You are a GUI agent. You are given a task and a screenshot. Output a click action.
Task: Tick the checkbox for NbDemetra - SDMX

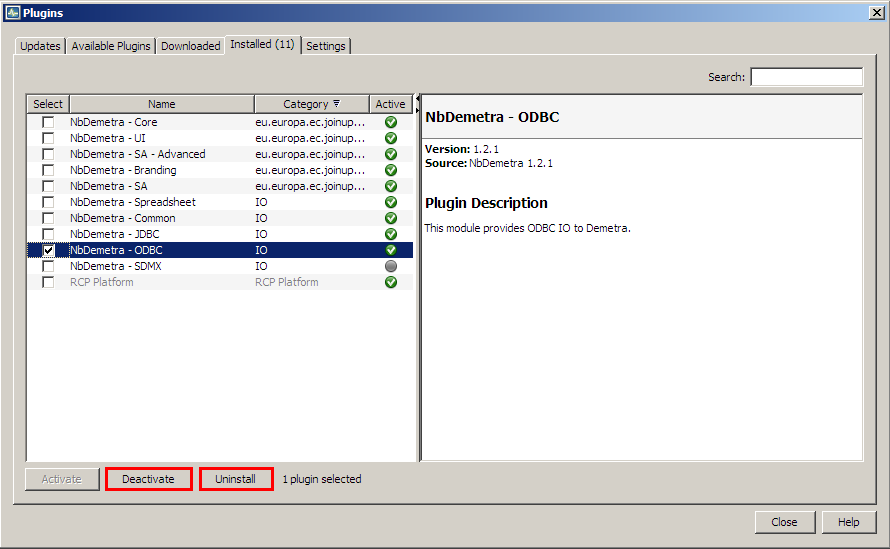pos(48,266)
